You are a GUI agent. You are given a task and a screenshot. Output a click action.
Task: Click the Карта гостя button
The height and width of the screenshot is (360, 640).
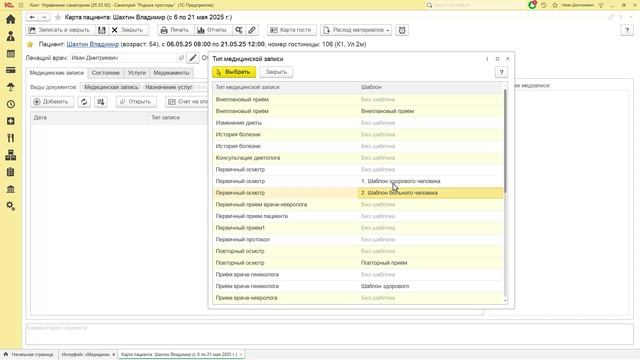(x=291, y=30)
